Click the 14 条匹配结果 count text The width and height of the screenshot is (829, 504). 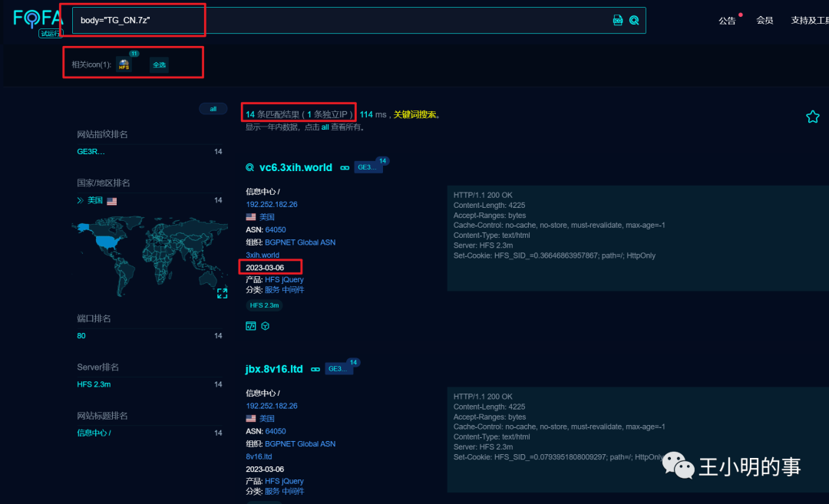(x=272, y=114)
